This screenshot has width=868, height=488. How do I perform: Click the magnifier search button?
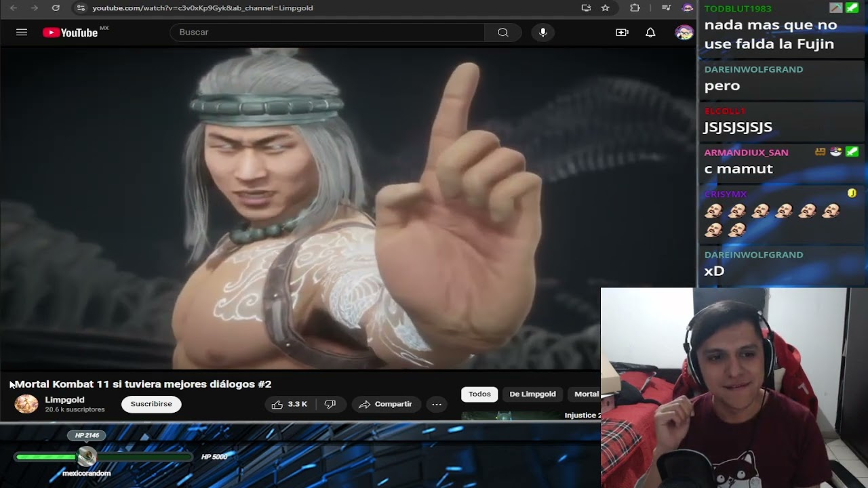[x=502, y=32]
